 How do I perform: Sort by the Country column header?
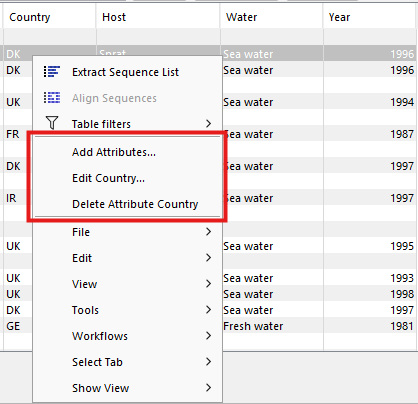click(x=49, y=17)
